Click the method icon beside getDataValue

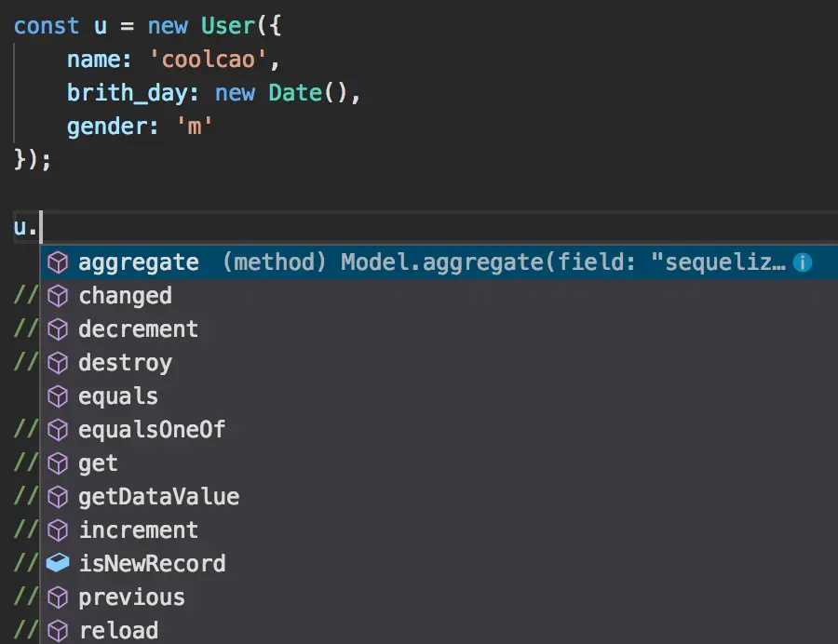click(58, 497)
